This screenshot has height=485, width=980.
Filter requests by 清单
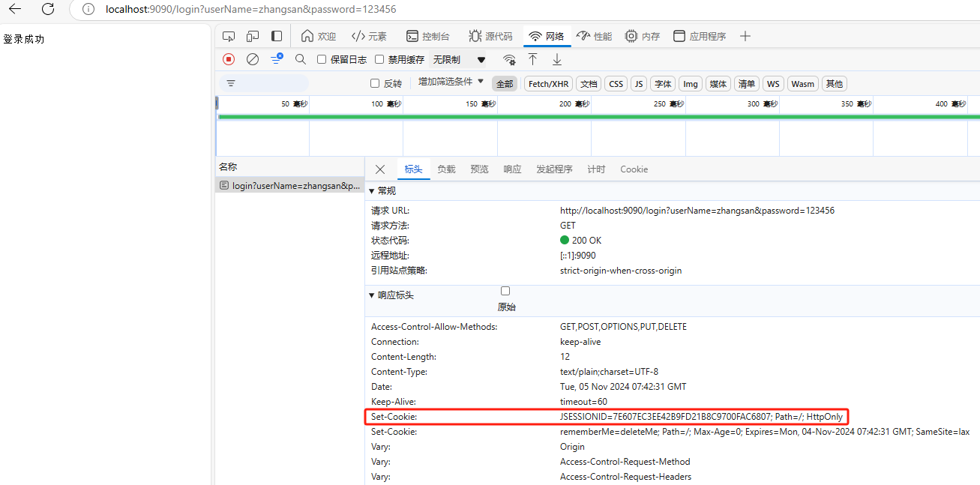click(x=746, y=84)
